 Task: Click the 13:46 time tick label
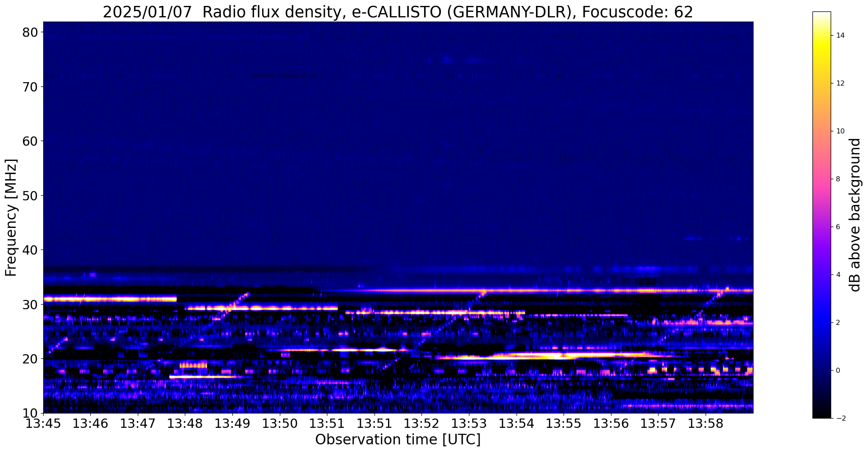click(91, 424)
